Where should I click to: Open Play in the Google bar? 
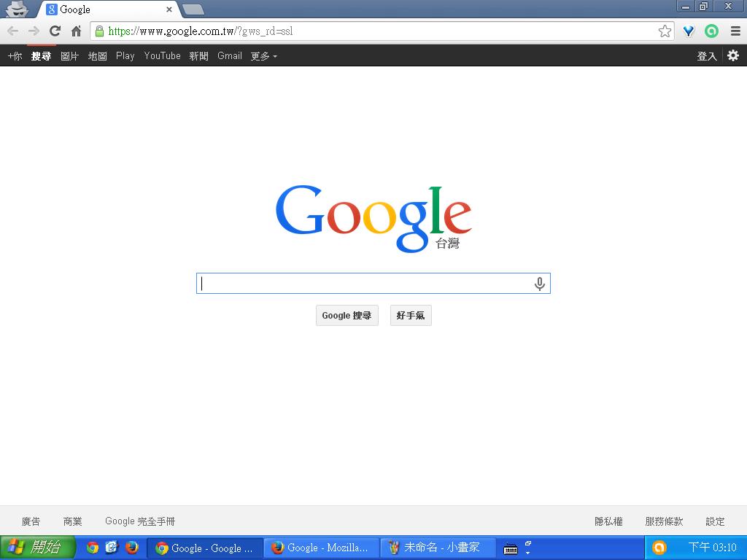coord(125,56)
